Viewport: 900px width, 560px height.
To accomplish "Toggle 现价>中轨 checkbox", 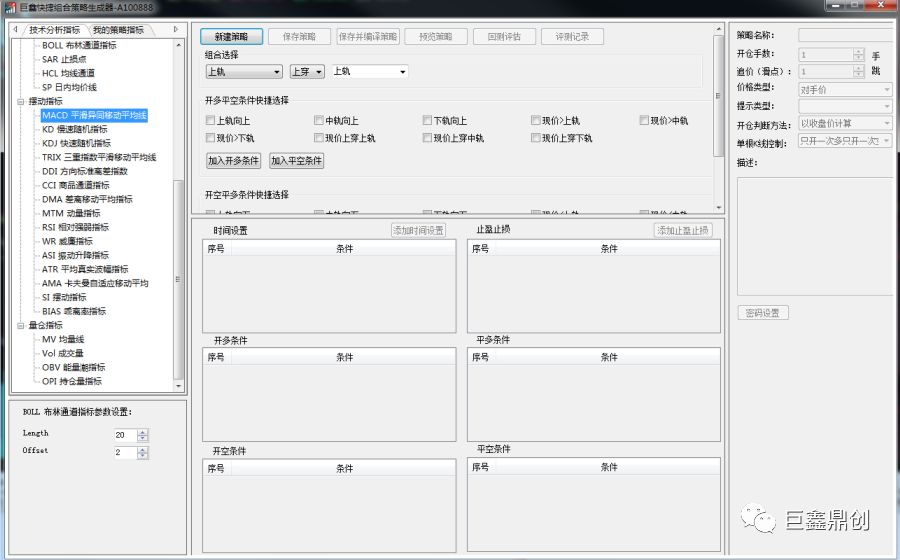I will [644, 120].
